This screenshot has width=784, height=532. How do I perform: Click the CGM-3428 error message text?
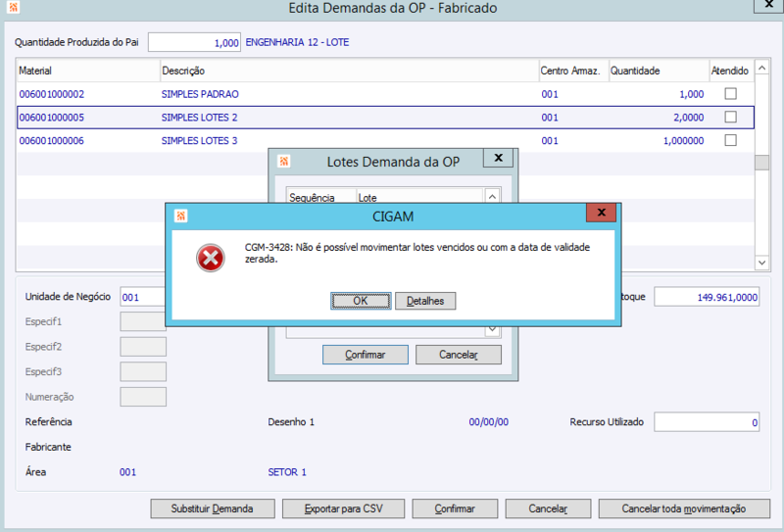[x=417, y=253]
